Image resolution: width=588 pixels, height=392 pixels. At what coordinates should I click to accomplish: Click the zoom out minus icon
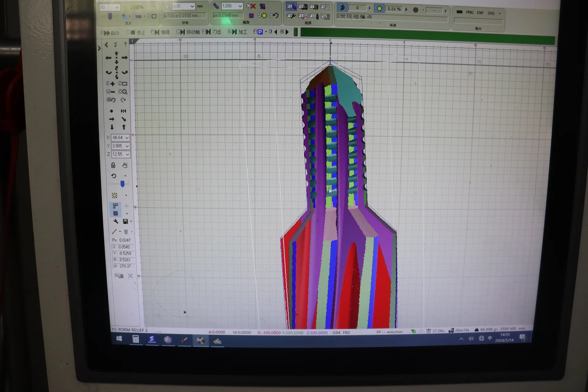point(111,92)
